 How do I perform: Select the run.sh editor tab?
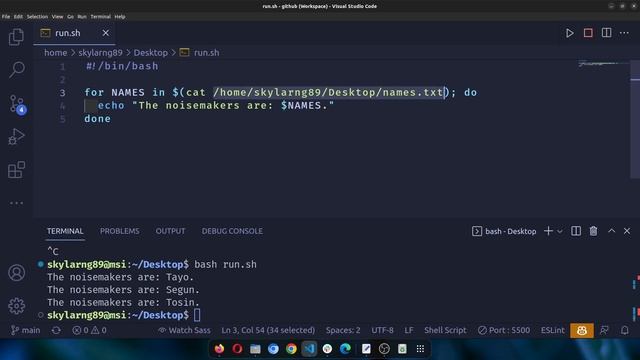[x=75, y=33]
